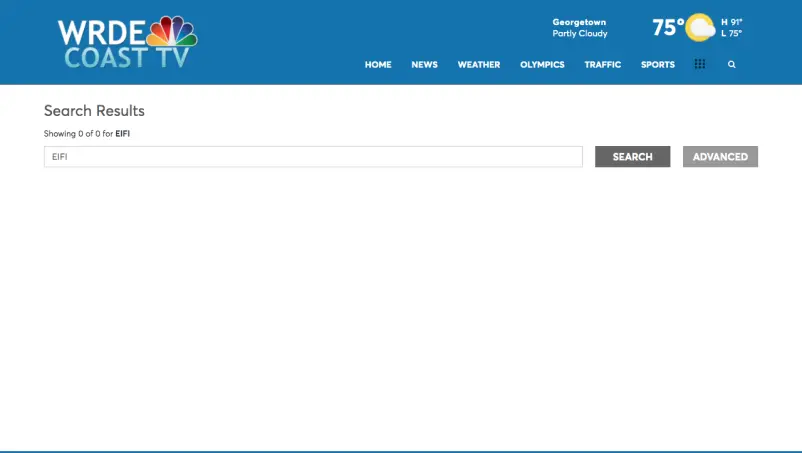The width and height of the screenshot is (802, 453).
Task: Click the H 91° high temperature
Action: (731, 22)
